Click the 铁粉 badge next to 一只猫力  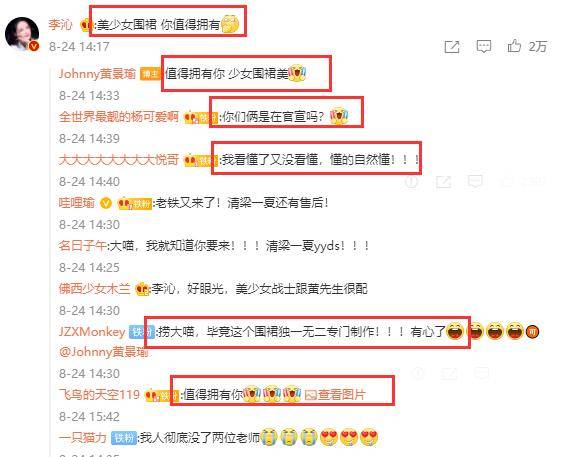[x=124, y=438]
